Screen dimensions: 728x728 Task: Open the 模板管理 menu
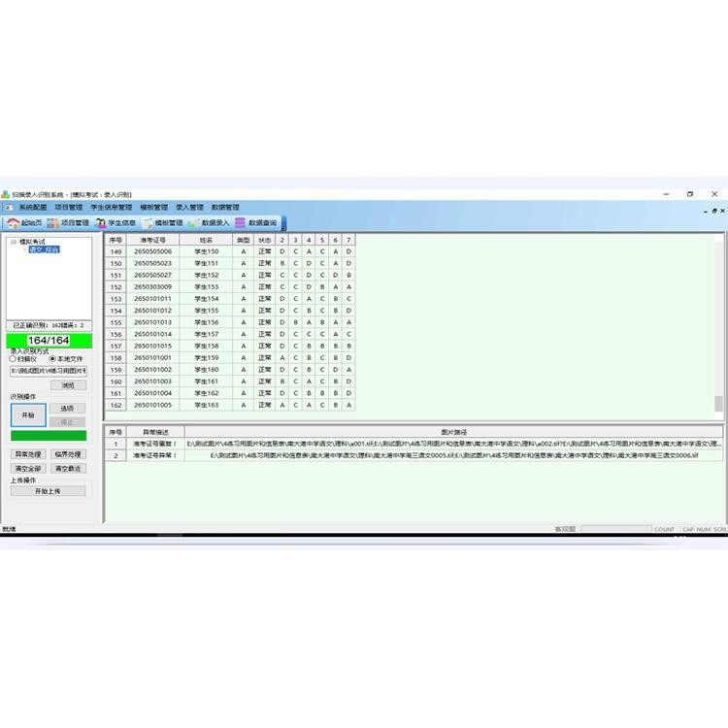(153, 207)
